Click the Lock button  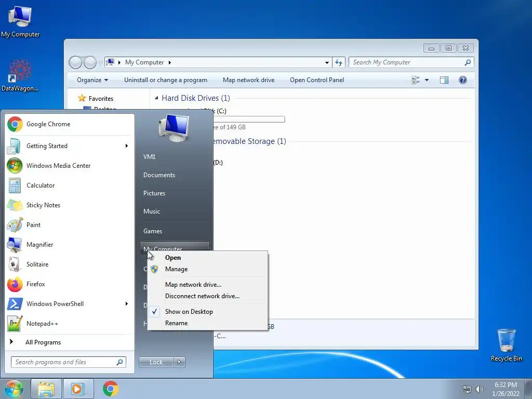tap(156, 362)
